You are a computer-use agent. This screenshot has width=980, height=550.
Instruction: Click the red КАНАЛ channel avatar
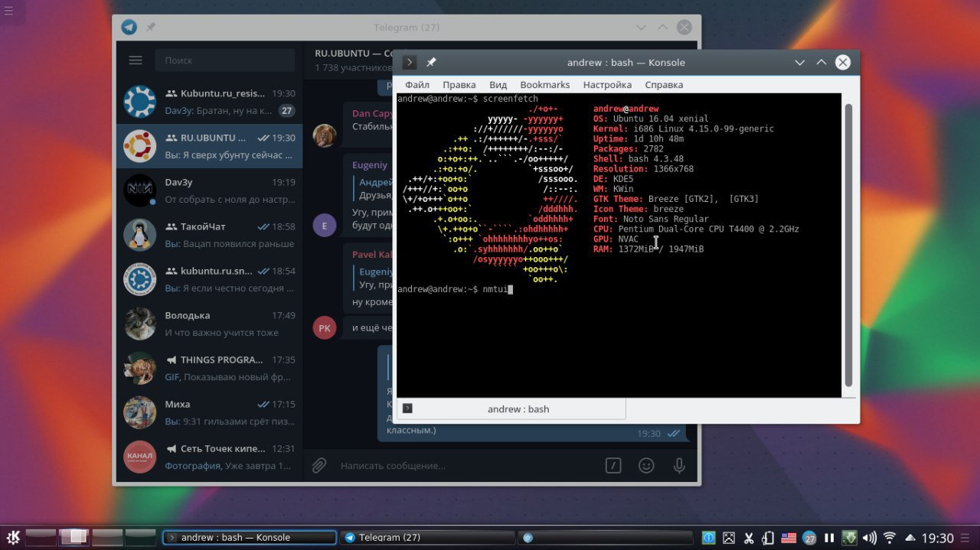(x=140, y=457)
